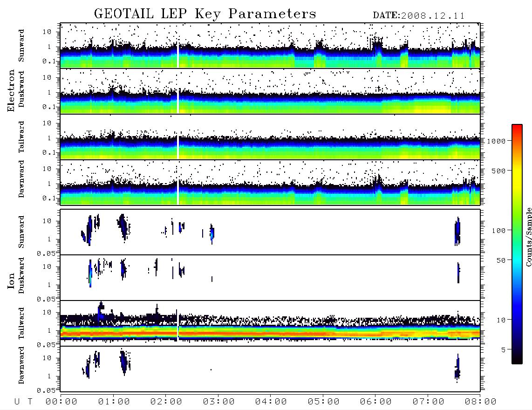This screenshot has height=410, width=532.
Task: Click the "U T" time axis label
Action: tap(23, 402)
